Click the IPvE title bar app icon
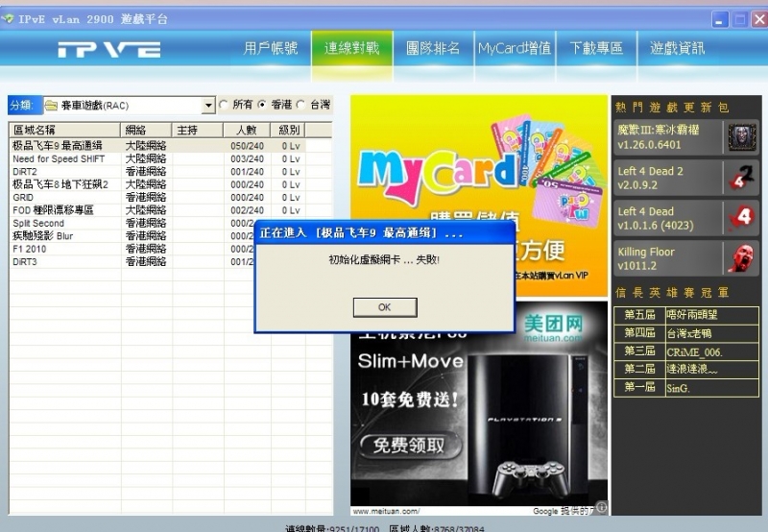The image size is (768, 532). (8, 19)
